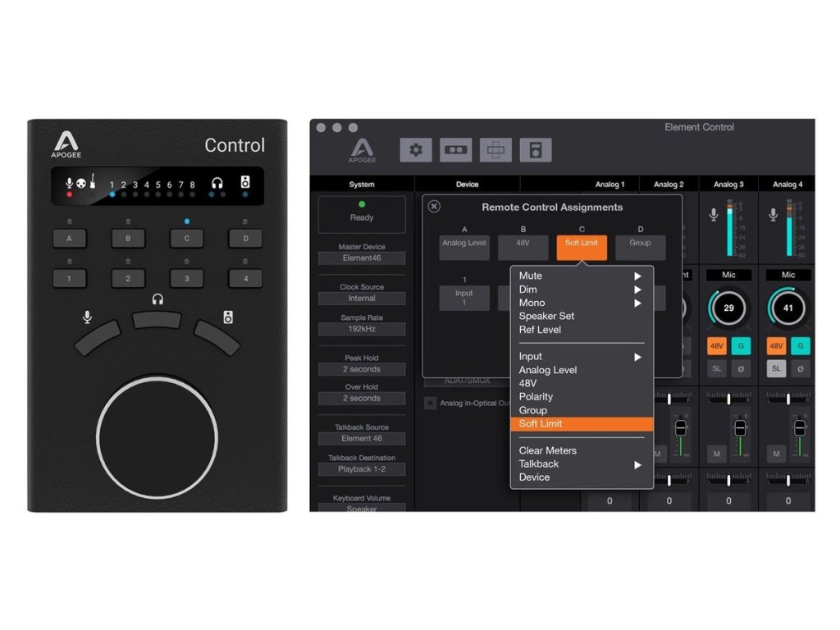Click the microphone button on the Control remote

[x=98, y=338]
